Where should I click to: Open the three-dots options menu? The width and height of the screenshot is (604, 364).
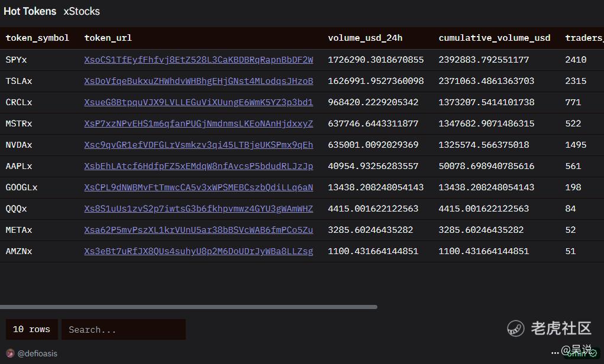[555, 352]
